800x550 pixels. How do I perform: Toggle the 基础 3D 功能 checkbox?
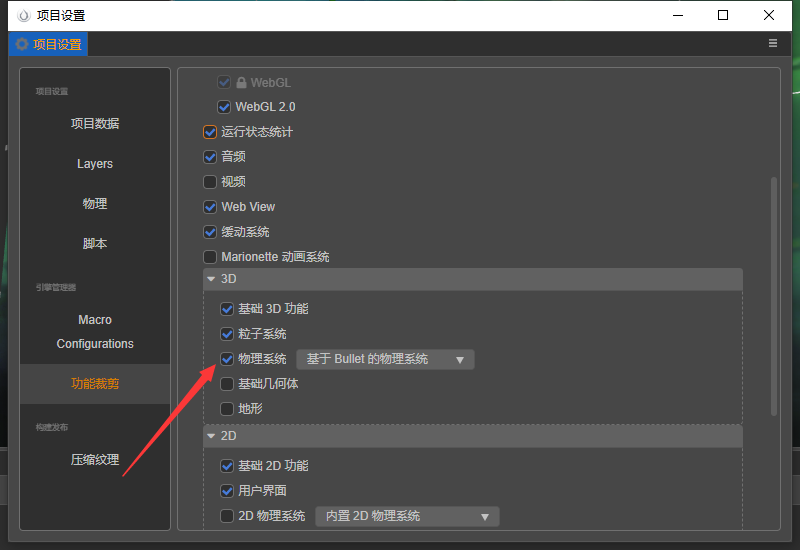point(227,309)
